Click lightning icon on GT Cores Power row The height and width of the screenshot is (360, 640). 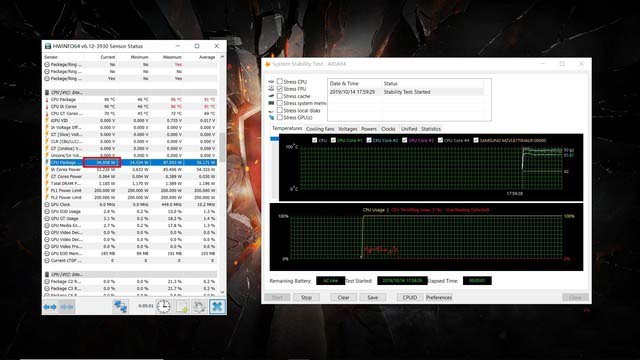tap(47, 176)
